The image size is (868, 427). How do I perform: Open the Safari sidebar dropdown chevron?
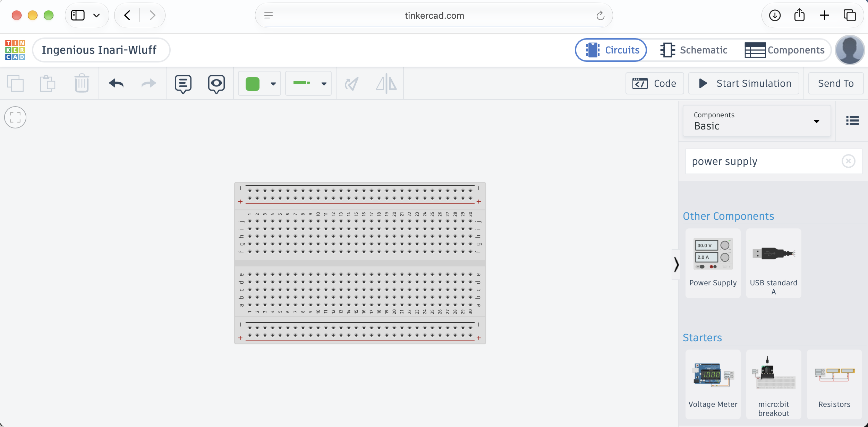[x=96, y=15]
